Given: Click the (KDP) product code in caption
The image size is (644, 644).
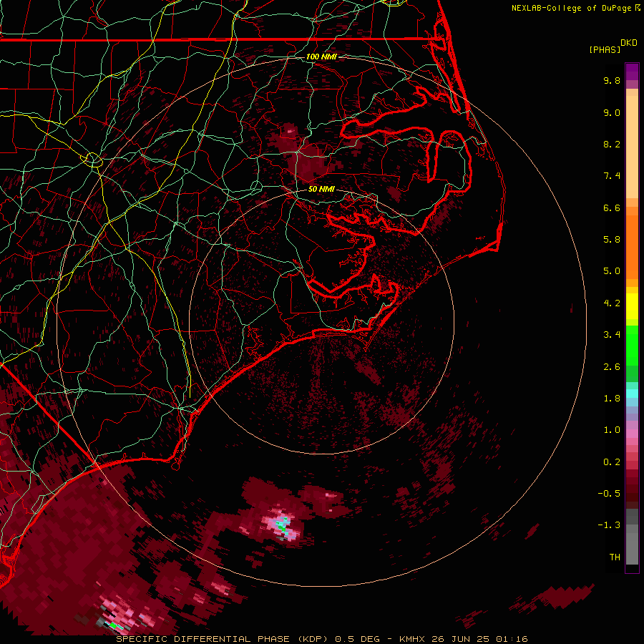Looking at the screenshot, I should pyautogui.click(x=313, y=639).
